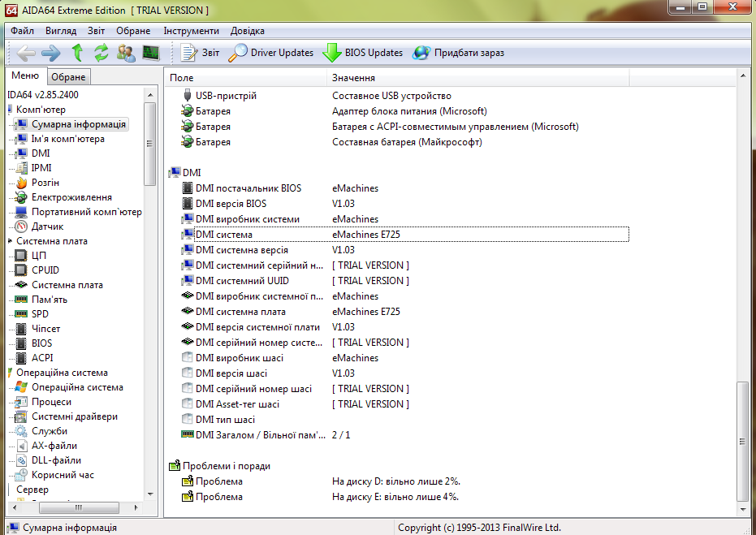Viewport: 756px width, 535px height.
Task: Click the Чіпсет chip icon
Action: click(21, 329)
